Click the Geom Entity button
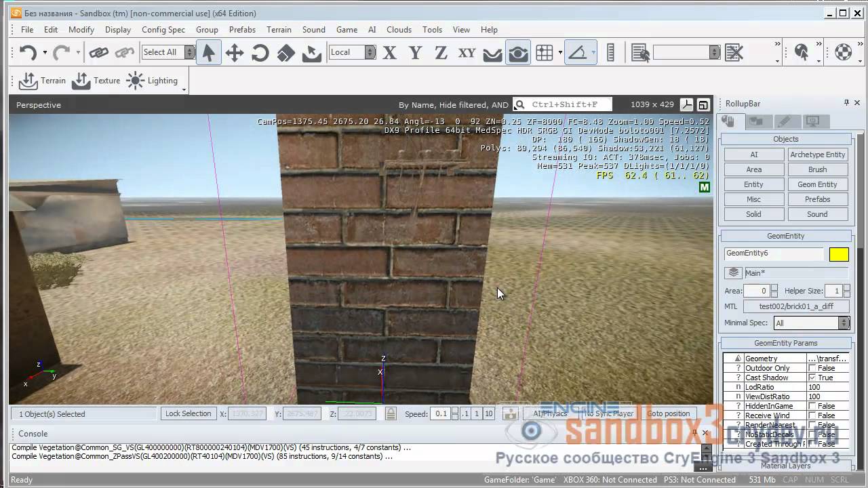The width and height of the screenshot is (868, 488). click(817, 184)
